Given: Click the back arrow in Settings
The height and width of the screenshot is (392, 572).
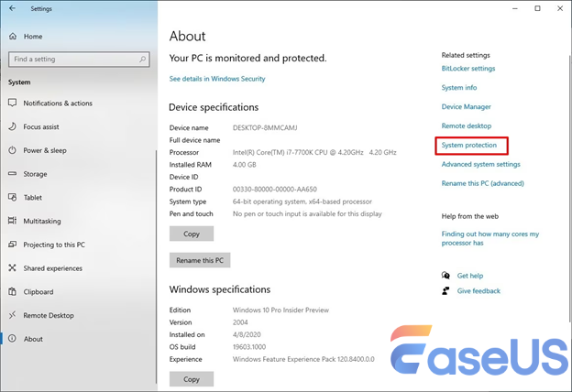Looking at the screenshot, I should point(12,8).
